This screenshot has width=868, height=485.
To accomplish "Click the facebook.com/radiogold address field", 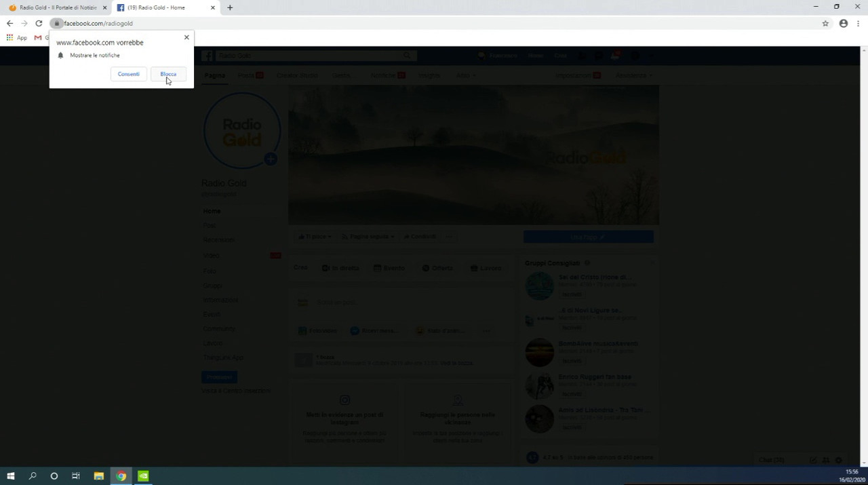I will coord(434,23).
